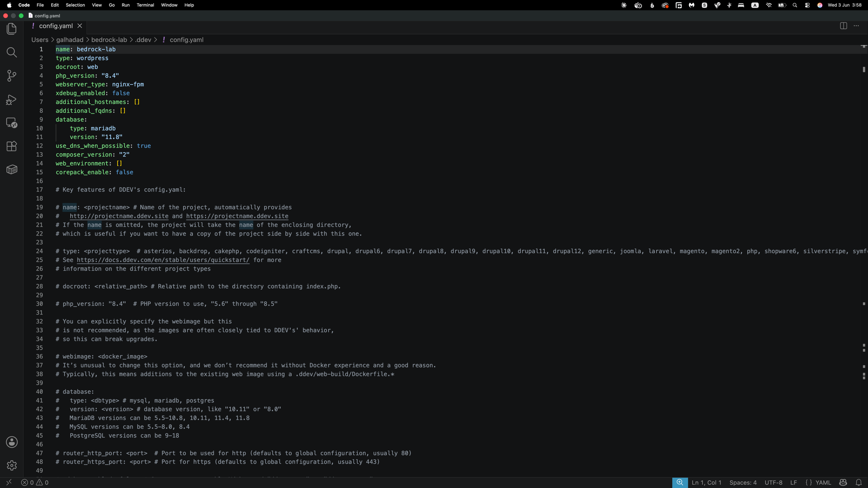Open the File menu
Image resolution: width=868 pixels, height=488 pixels.
40,5
